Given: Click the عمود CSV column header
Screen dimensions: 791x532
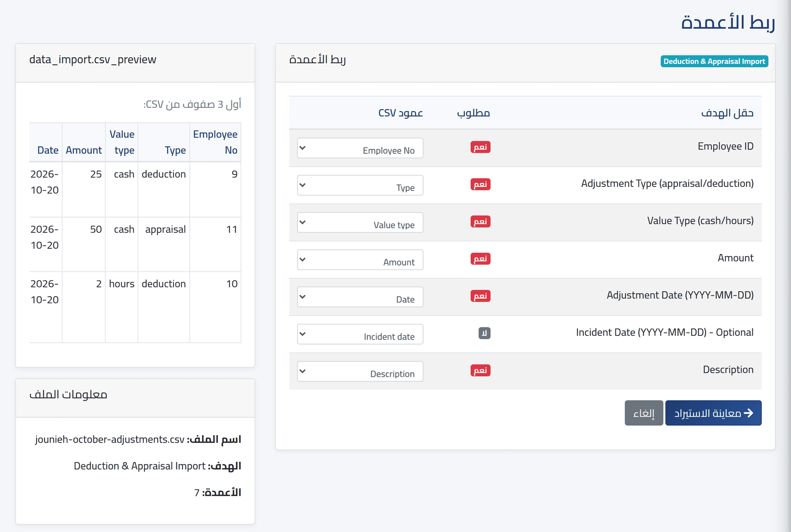Looking at the screenshot, I should point(400,113).
